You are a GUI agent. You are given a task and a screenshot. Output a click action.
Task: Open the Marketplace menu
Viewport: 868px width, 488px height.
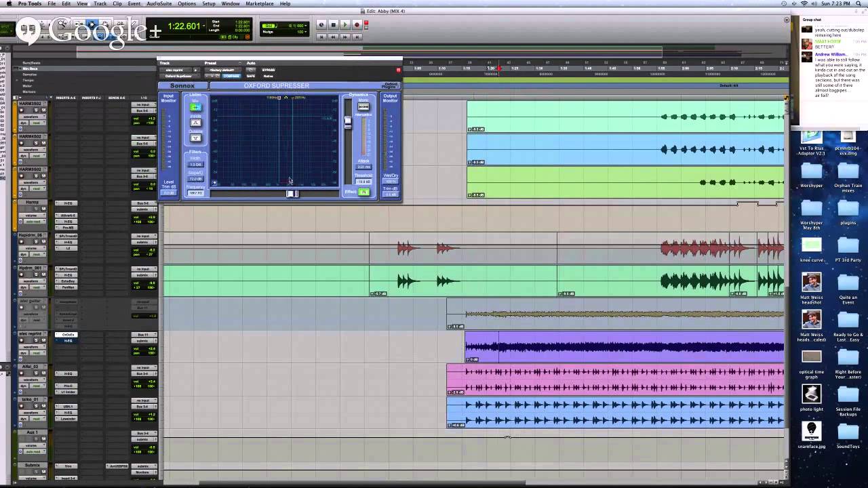[260, 3]
